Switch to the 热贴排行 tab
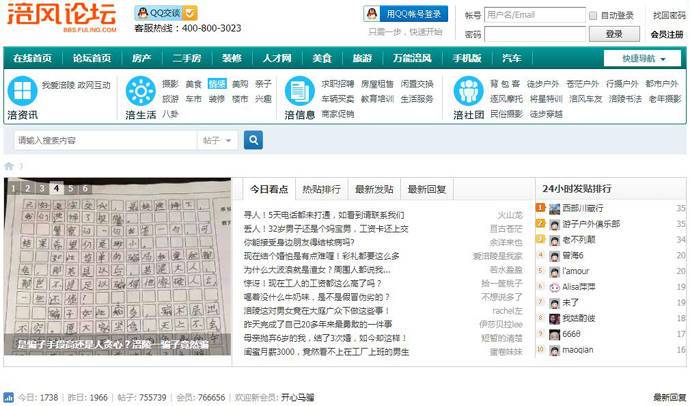This screenshot has height=406, width=690. coord(321,188)
